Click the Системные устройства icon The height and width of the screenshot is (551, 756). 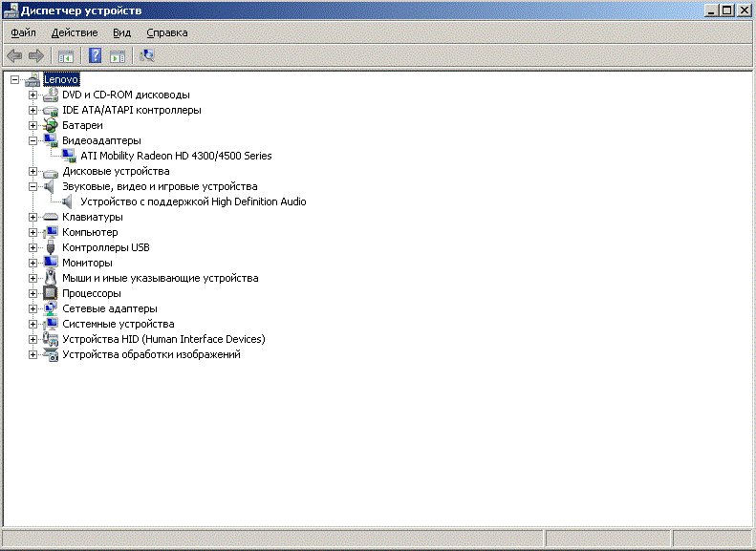[x=51, y=324]
